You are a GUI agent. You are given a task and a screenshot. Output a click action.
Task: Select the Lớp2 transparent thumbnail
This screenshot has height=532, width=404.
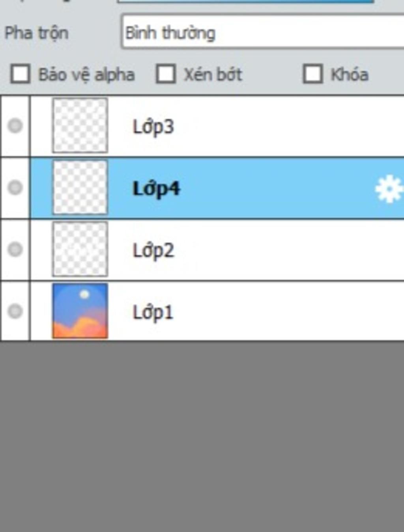[x=80, y=249]
